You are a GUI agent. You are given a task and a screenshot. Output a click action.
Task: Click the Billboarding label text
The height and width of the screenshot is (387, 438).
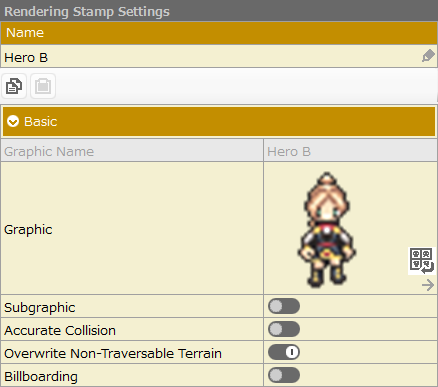(41, 376)
